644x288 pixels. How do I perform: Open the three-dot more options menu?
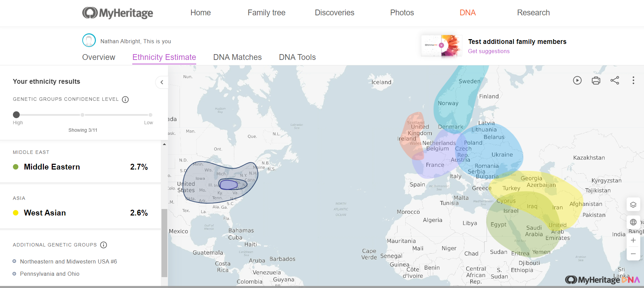point(633,80)
